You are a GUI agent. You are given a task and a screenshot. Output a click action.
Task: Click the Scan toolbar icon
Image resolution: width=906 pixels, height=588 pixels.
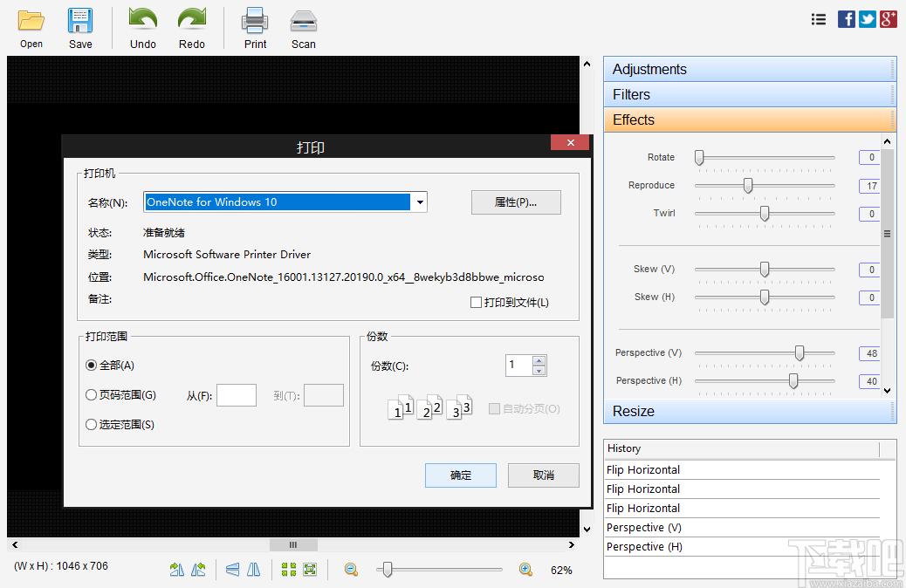coord(304,22)
